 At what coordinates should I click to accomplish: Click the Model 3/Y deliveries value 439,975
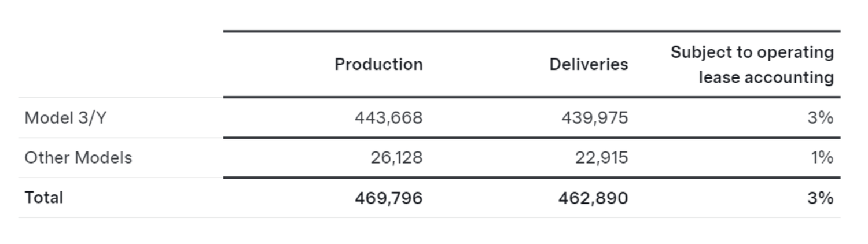tap(594, 118)
